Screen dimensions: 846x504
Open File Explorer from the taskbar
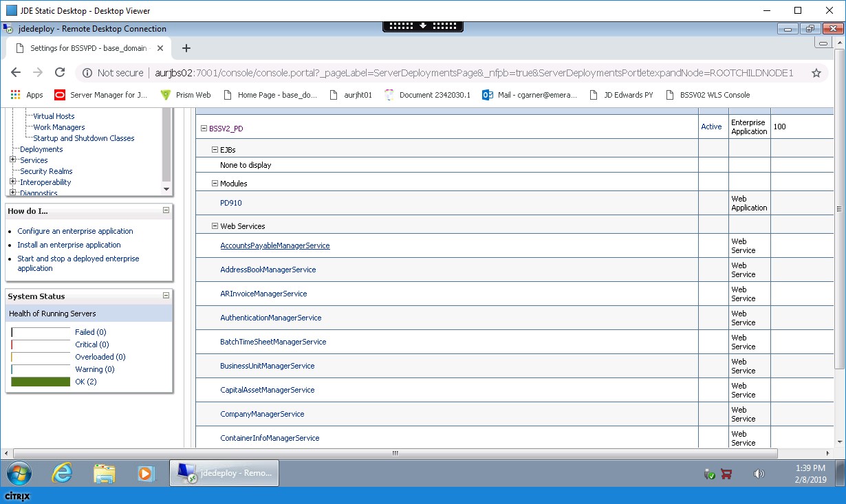pyautogui.click(x=105, y=473)
